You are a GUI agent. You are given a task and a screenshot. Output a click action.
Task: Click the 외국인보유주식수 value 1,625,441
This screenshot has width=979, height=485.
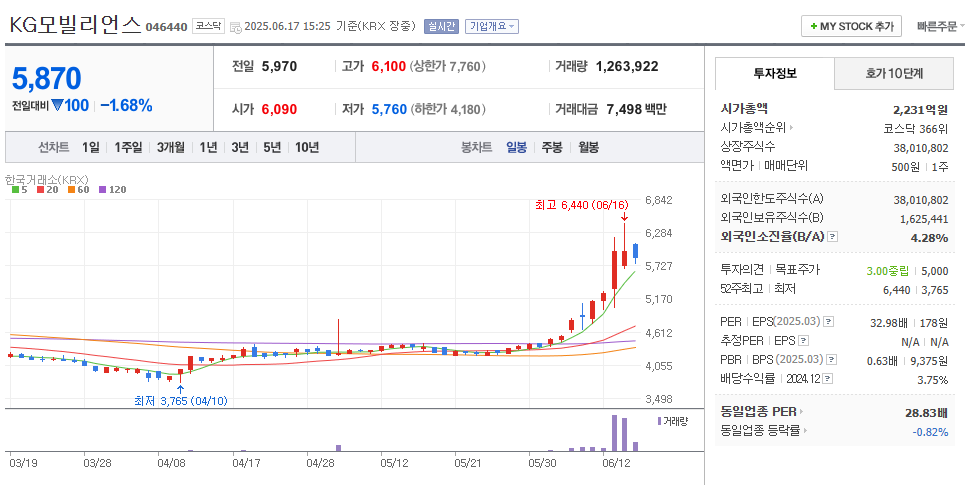[924, 219]
